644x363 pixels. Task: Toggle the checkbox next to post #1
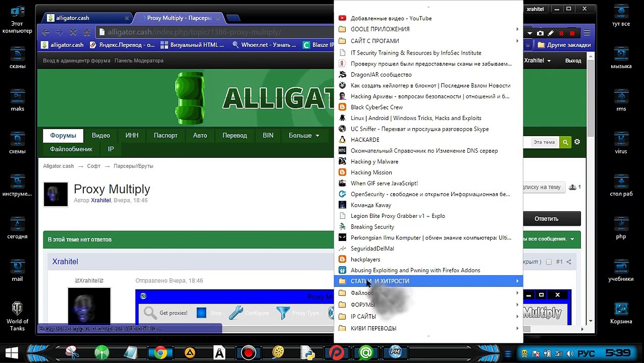(549, 262)
